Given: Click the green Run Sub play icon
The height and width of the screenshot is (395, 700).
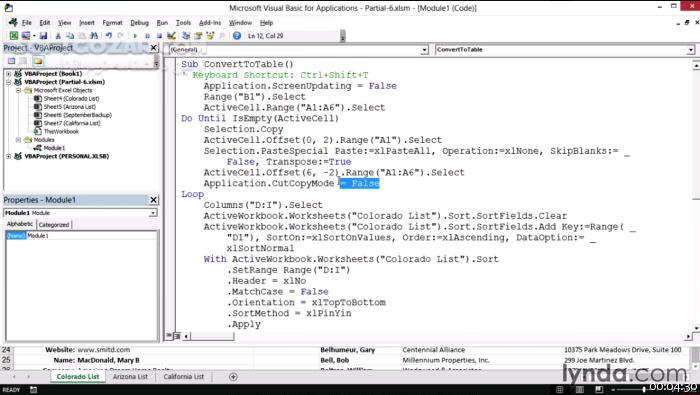Looking at the screenshot, I should tap(135, 36).
